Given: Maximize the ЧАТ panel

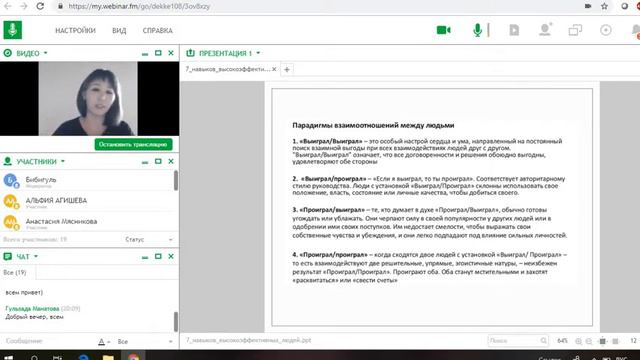Looking at the screenshot, I should (x=158, y=256).
